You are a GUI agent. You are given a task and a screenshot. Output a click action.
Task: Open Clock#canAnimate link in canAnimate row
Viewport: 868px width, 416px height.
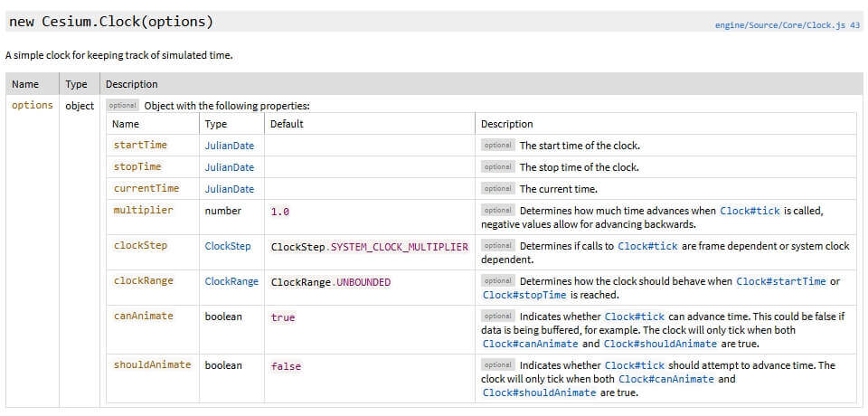(x=531, y=344)
